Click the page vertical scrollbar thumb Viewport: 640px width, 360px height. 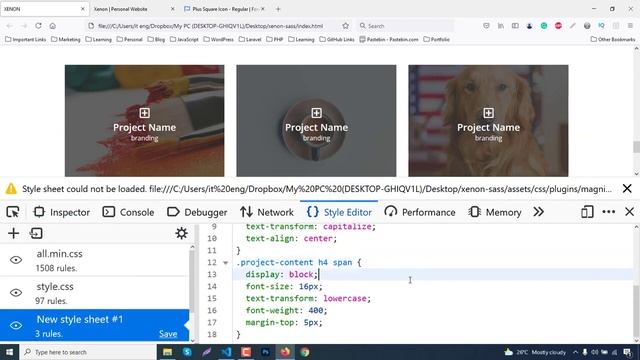coord(636,147)
